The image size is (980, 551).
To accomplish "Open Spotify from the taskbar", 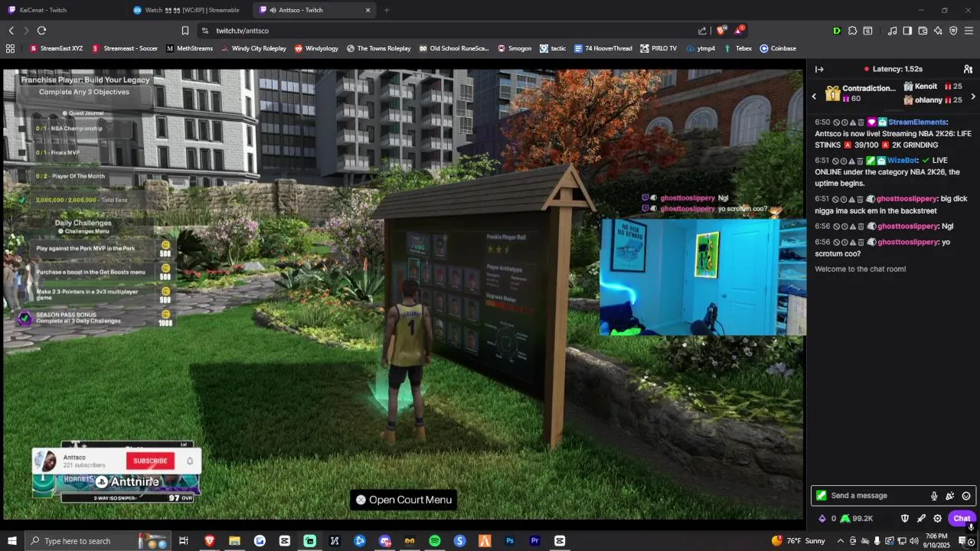I will pyautogui.click(x=435, y=541).
